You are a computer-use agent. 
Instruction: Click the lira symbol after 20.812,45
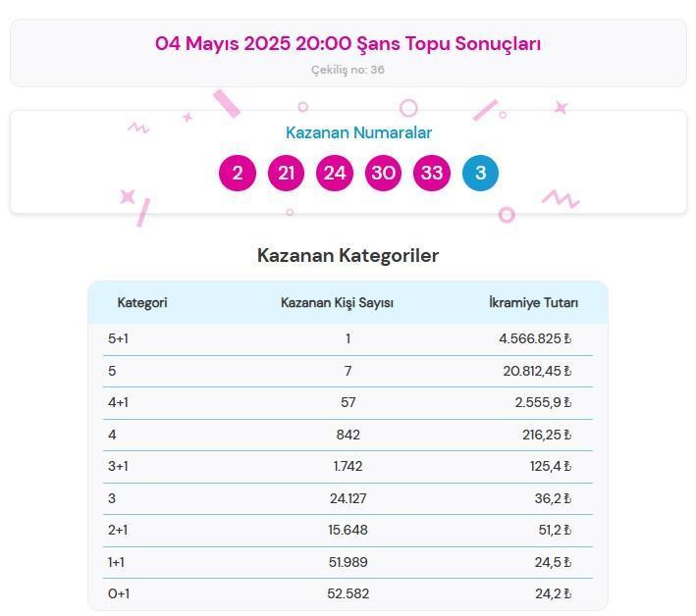point(567,371)
